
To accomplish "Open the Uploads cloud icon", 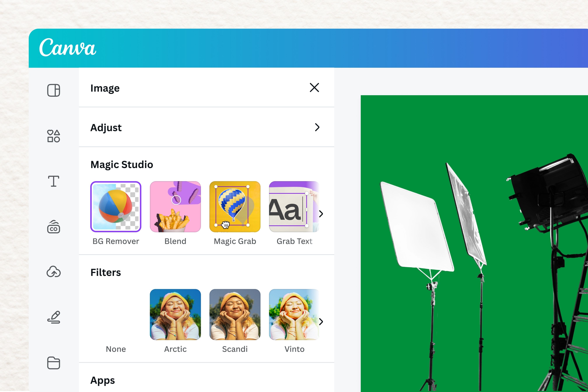I will [x=54, y=272].
